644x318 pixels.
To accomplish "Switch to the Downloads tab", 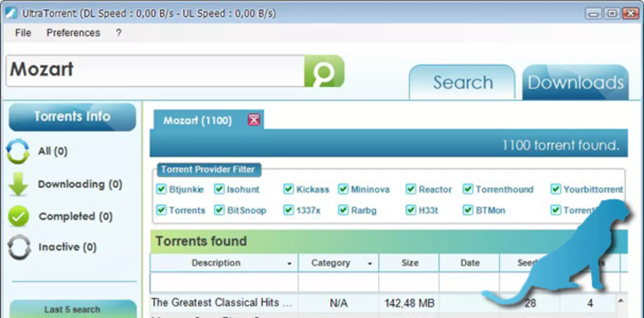I will tap(575, 82).
